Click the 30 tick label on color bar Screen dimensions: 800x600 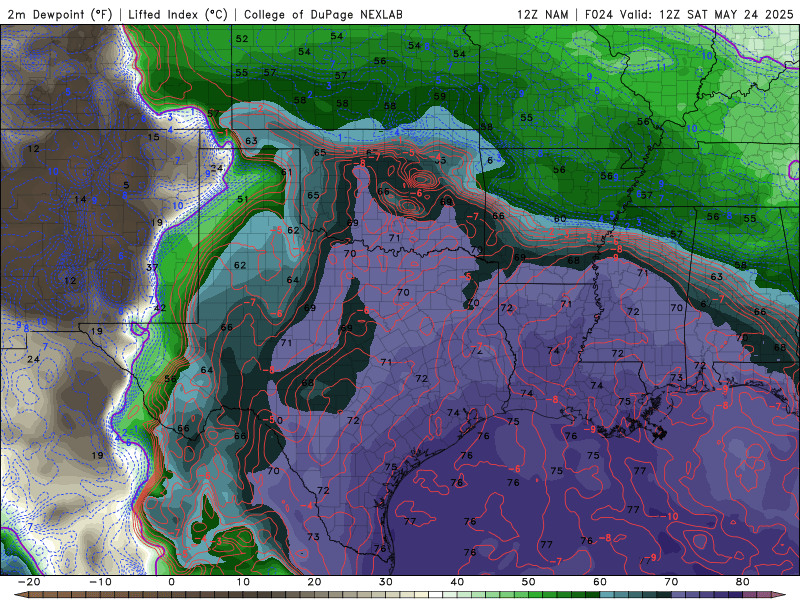[x=386, y=582]
